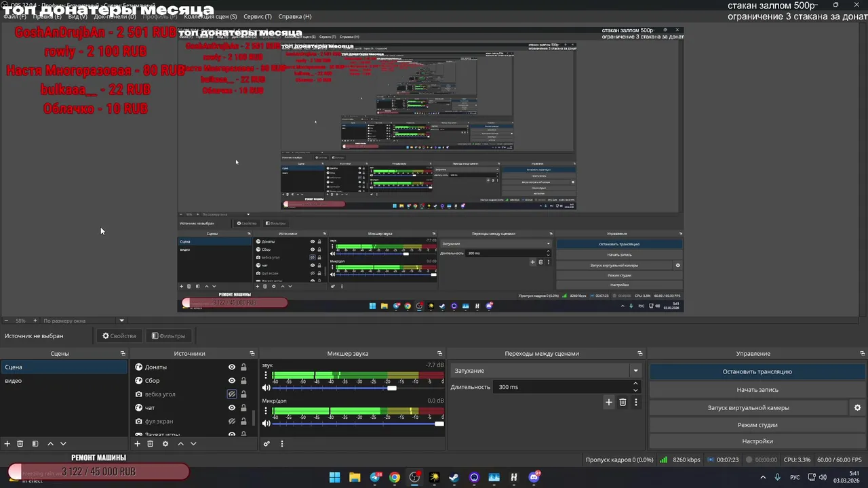Open the Справка menu
Image resolution: width=868 pixels, height=488 pixels.
tap(295, 16)
